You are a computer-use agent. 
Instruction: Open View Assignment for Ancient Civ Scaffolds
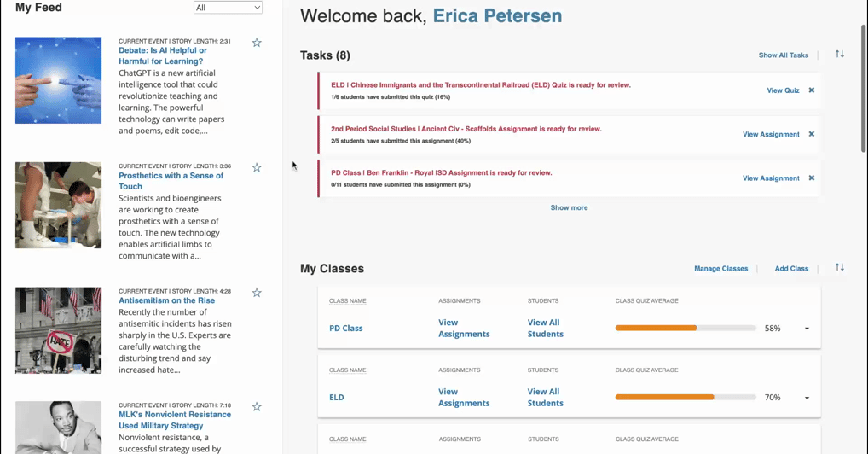click(x=771, y=134)
